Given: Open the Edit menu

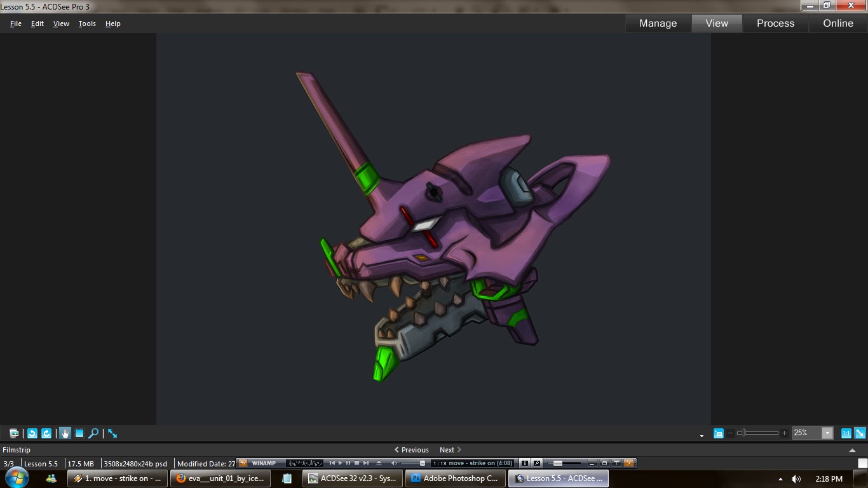Looking at the screenshot, I should coord(37,24).
